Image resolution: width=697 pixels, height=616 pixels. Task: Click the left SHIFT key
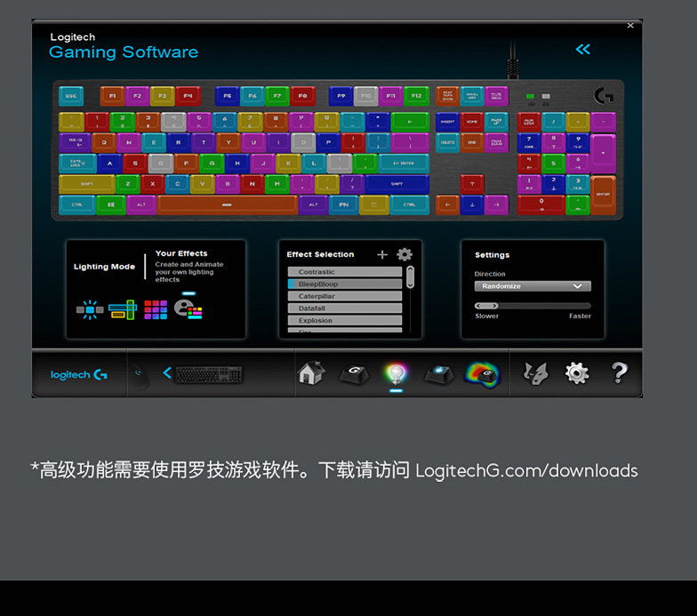[87, 184]
